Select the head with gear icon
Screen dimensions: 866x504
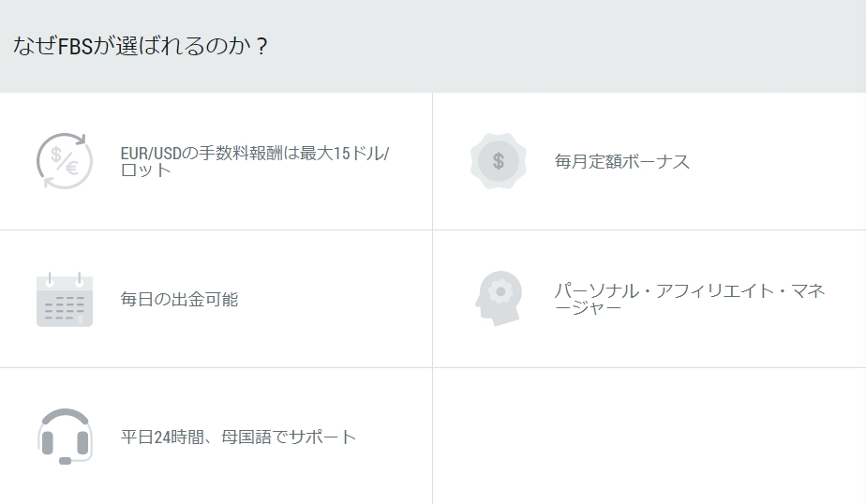point(499,299)
